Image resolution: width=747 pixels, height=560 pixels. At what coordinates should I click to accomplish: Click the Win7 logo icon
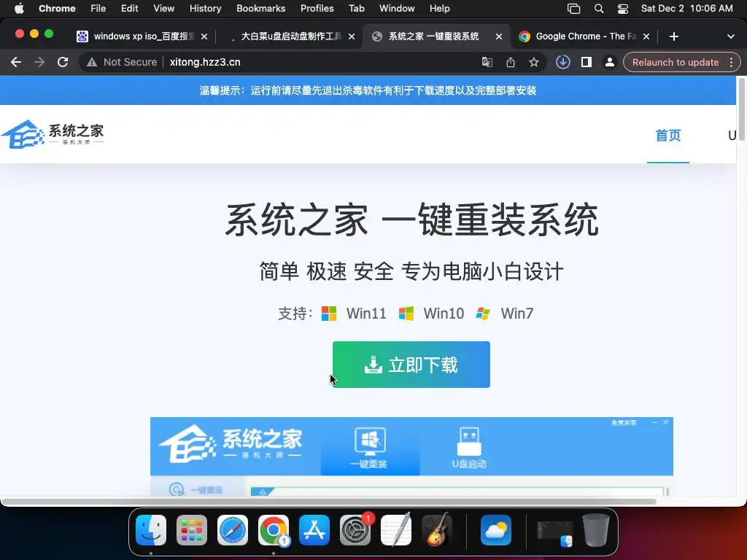pos(483,314)
